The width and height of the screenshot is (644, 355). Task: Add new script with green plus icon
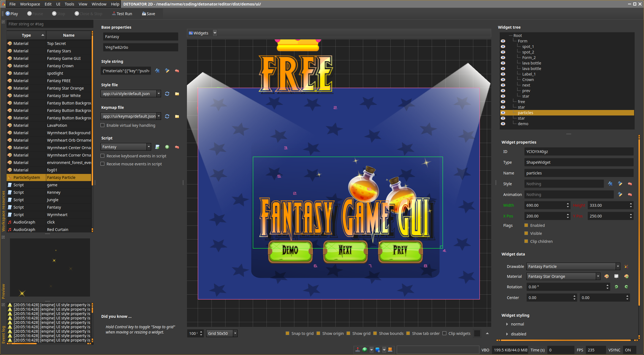tap(167, 147)
